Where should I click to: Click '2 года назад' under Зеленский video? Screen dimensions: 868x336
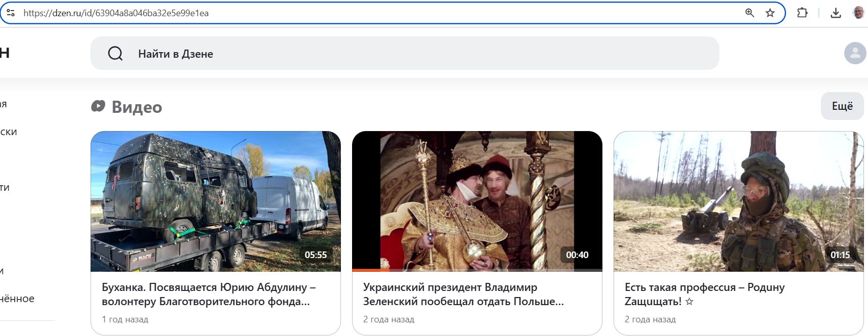coord(388,319)
